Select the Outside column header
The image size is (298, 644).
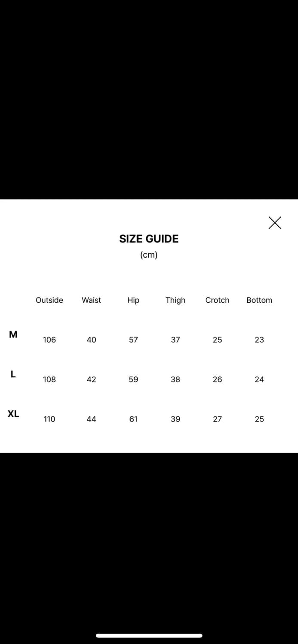point(49,300)
